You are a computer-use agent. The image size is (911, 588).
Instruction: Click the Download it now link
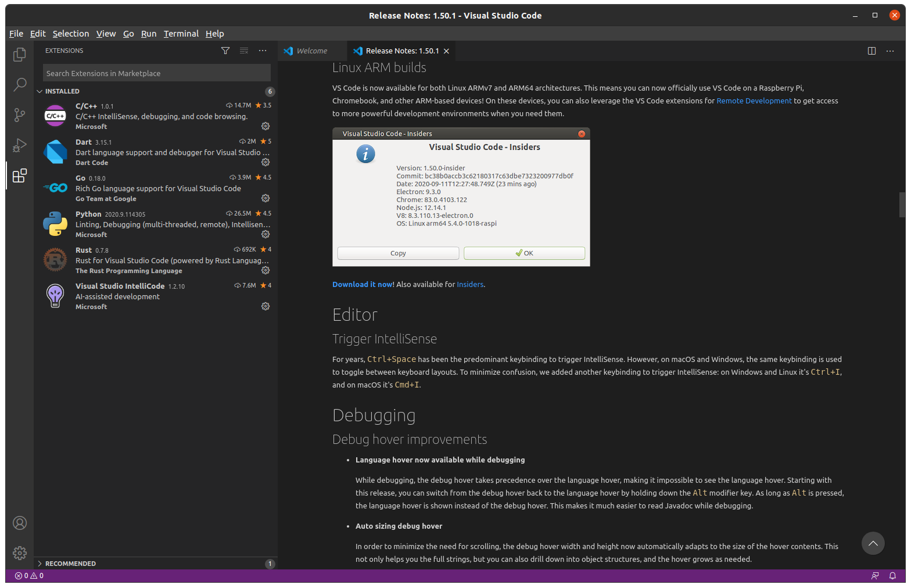(x=363, y=285)
